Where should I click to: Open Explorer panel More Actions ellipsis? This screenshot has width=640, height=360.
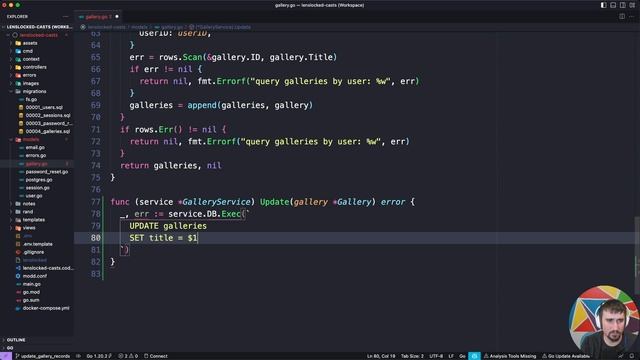65,17
